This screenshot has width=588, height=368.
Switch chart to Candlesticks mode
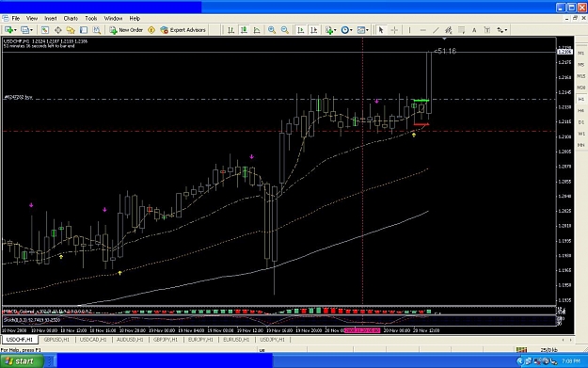click(244, 30)
